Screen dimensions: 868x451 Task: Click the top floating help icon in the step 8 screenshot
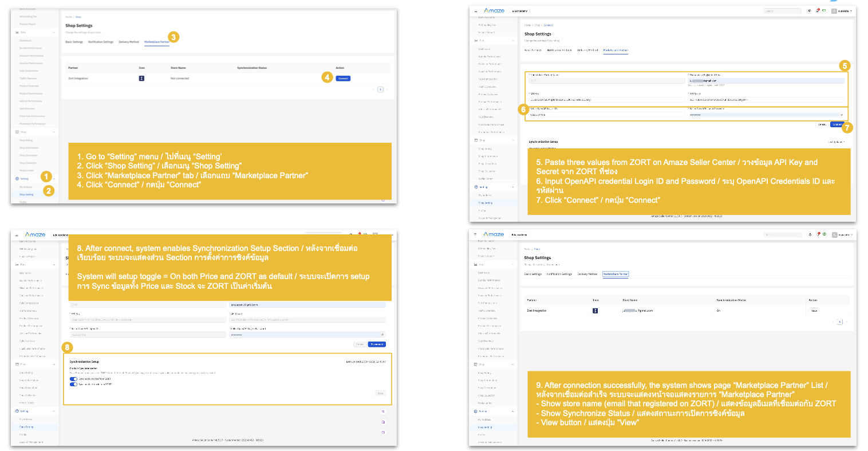[x=383, y=411]
